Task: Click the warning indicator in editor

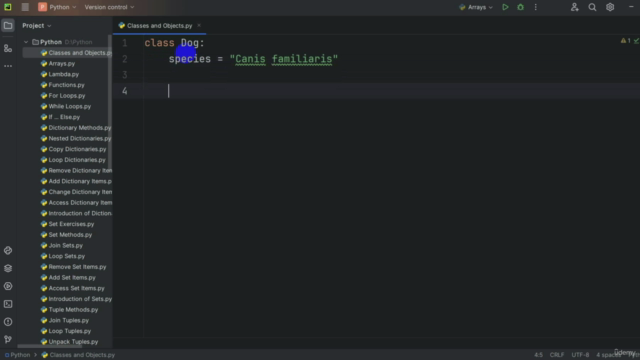Action: [626, 41]
